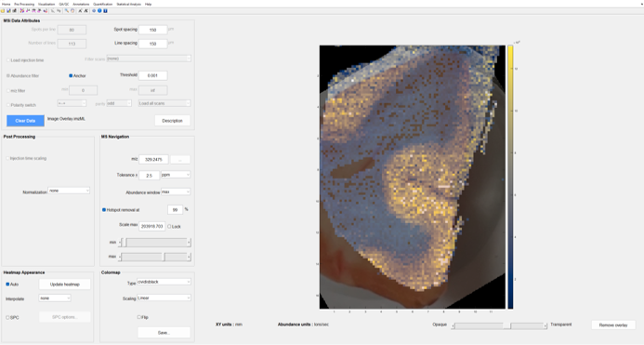The width and height of the screenshot is (644, 345).
Task: Click the min scale slider
Action: 155,243
